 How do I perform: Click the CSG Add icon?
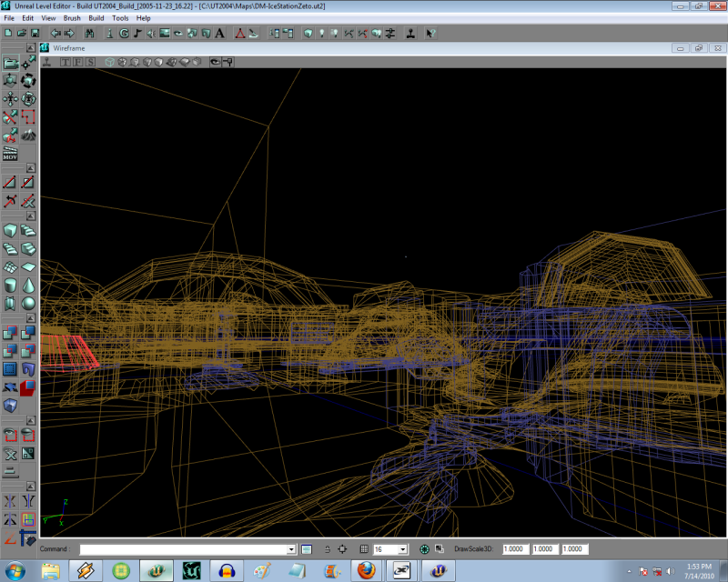tap(10, 333)
